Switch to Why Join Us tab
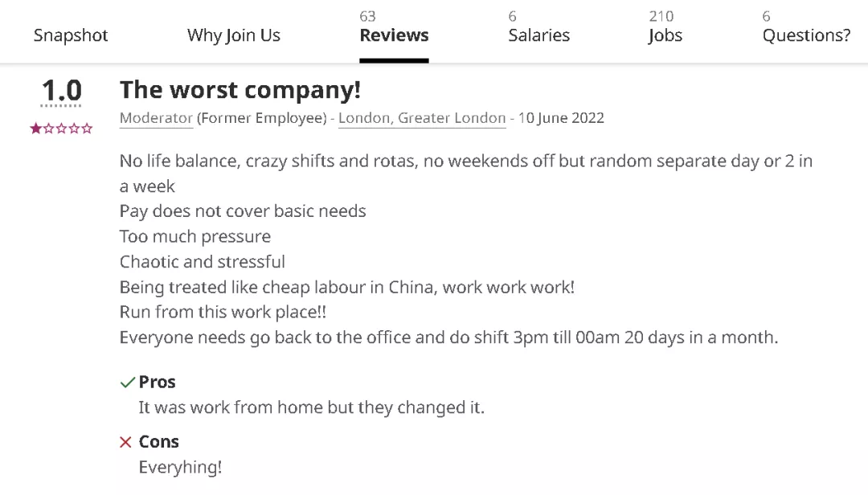868x495 pixels. pyautogui.click(x=234, y=35)
